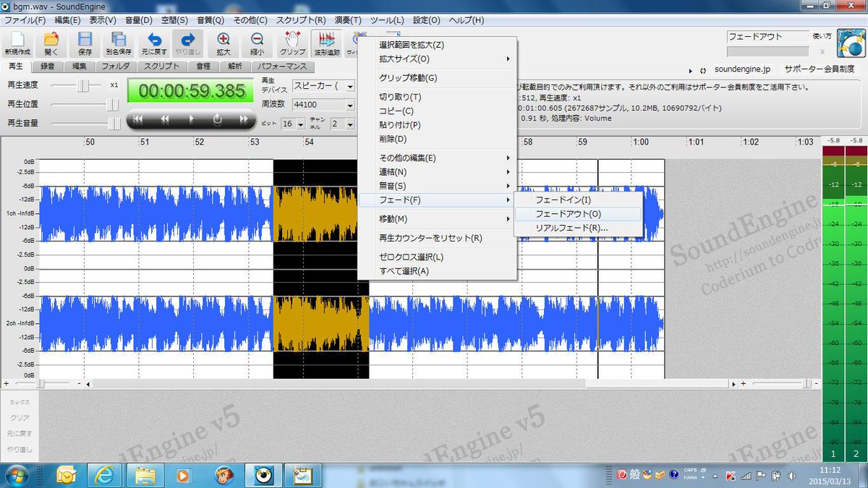
Task: Open the 編集(E) menu
Action: [x=68, y=20]
